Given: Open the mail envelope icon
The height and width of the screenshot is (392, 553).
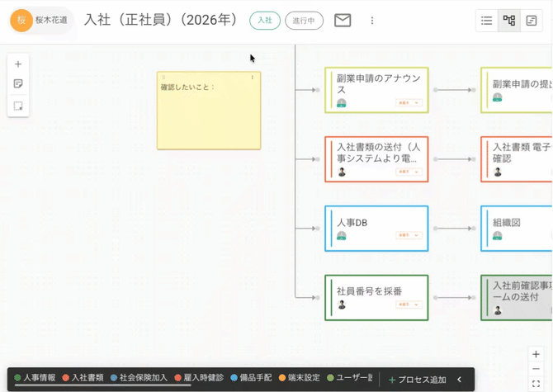Looking at the screenshot, I should pyautogui.click(x=343, y=21).
